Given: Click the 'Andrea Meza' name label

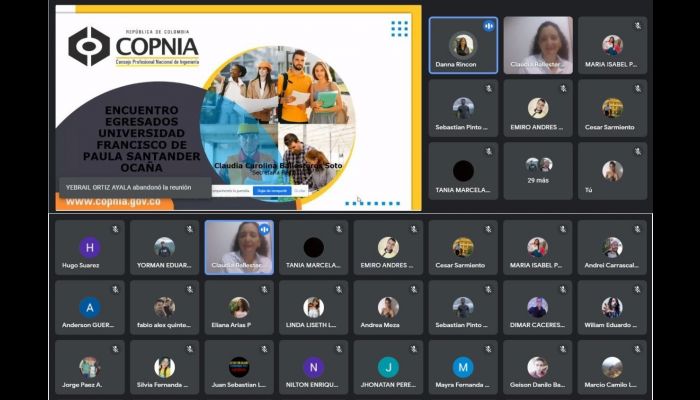Looking at the screenshot, I should pyautogui.click(x=380, y=325).
